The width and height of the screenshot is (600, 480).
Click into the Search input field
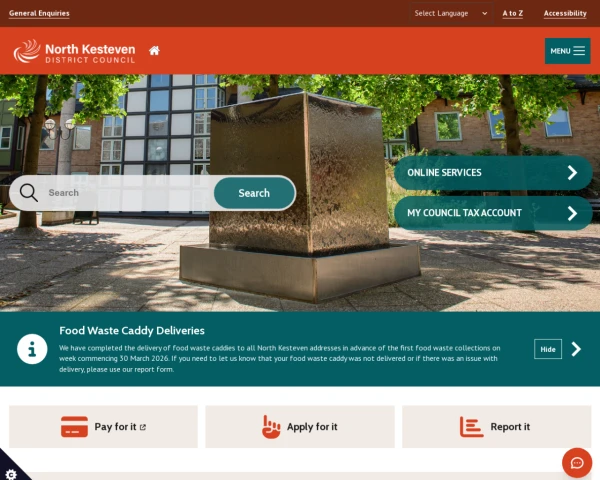(128, 193)
